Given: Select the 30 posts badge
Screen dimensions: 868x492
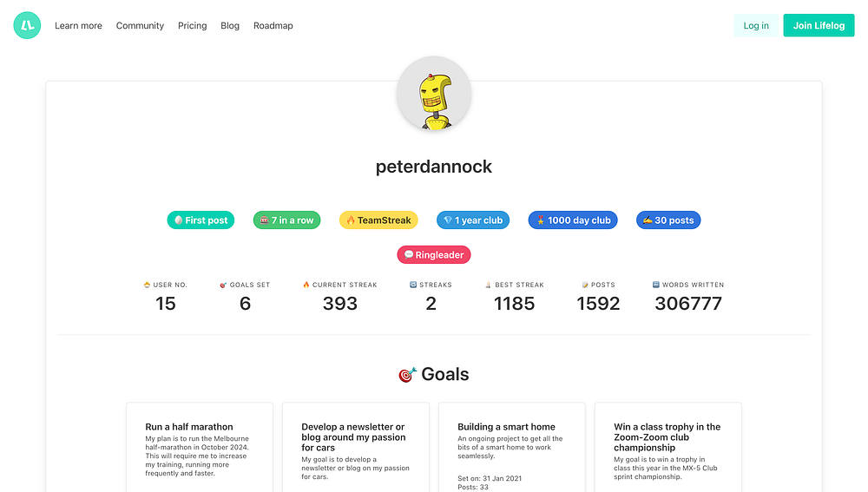Looking at the screenshot, I should pos(668,220).
